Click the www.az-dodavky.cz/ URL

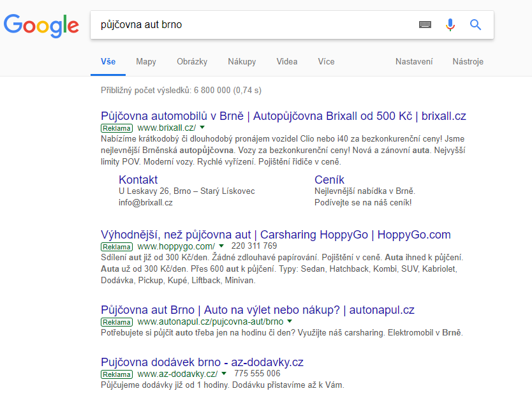(177, 374)
